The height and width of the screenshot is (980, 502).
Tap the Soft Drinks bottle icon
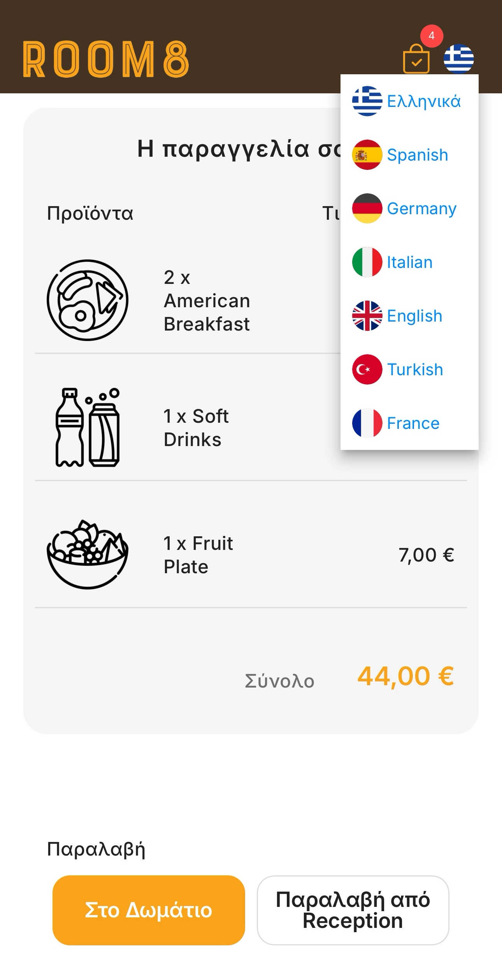[x=88, y=427]
